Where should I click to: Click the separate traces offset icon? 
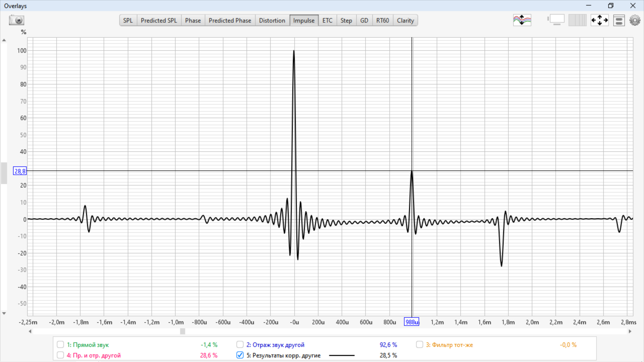[522, 20]
